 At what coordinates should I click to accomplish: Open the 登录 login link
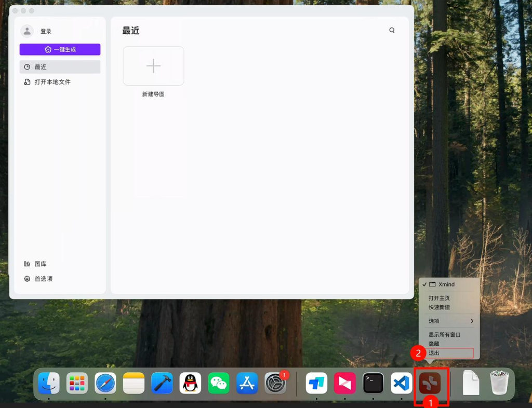46,32
